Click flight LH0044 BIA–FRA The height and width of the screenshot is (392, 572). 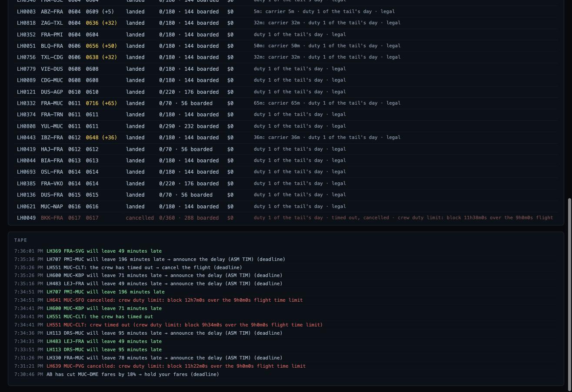click(x=286, y=160)
